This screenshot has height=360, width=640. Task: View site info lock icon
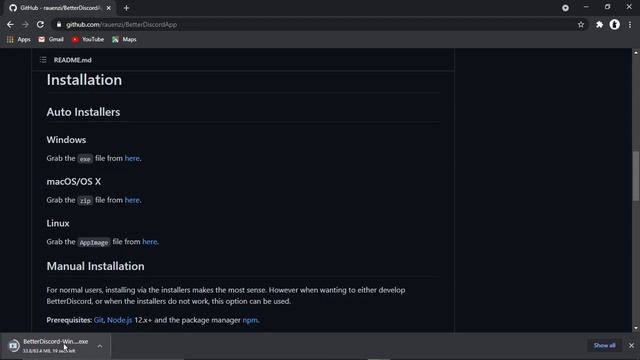click(x=59, y=24)
